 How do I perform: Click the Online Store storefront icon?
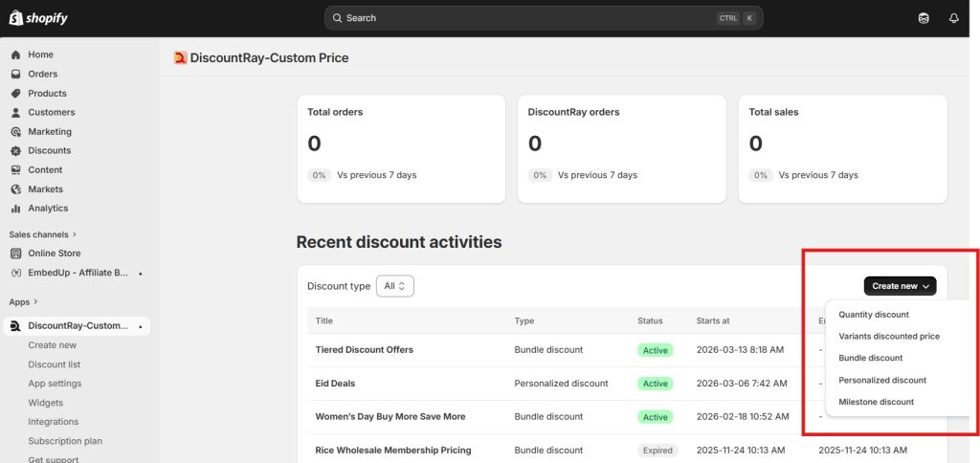(16, 254)
